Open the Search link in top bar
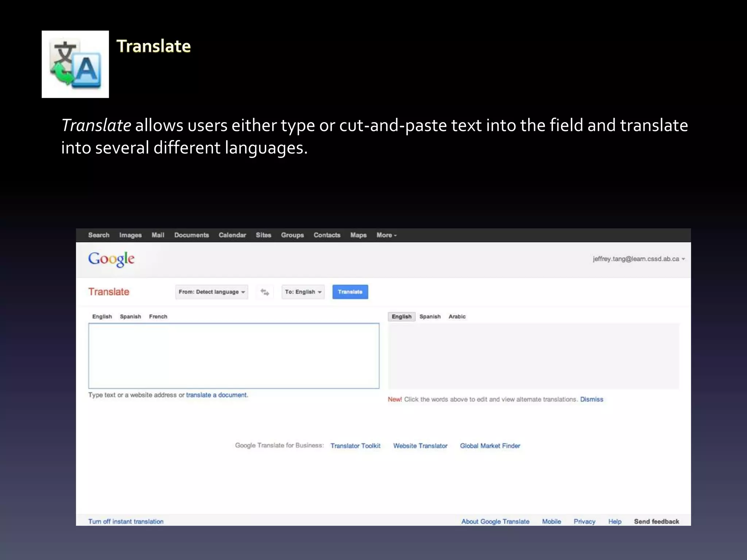Viewport: 747px width, 560px height. (99, 235)
